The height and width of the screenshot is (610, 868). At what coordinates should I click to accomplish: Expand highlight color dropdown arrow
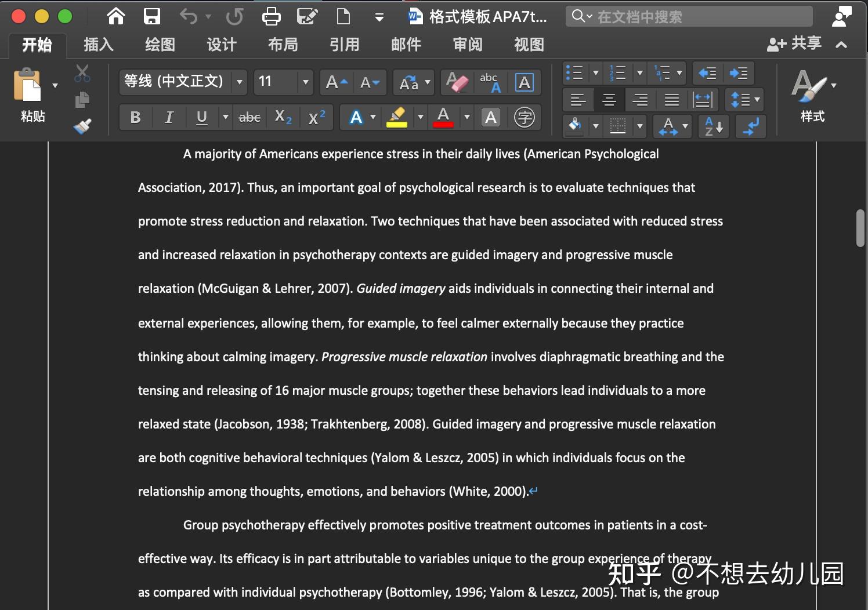[x=420, y=117]
